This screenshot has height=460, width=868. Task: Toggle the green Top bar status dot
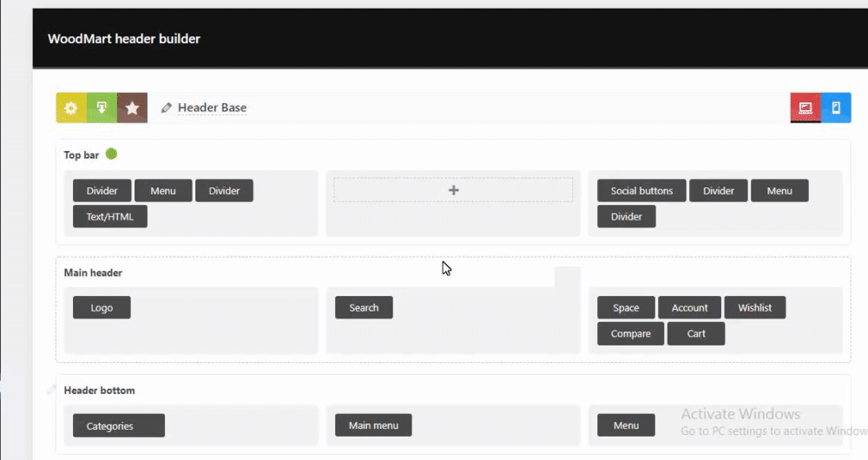tap(111, 154)
